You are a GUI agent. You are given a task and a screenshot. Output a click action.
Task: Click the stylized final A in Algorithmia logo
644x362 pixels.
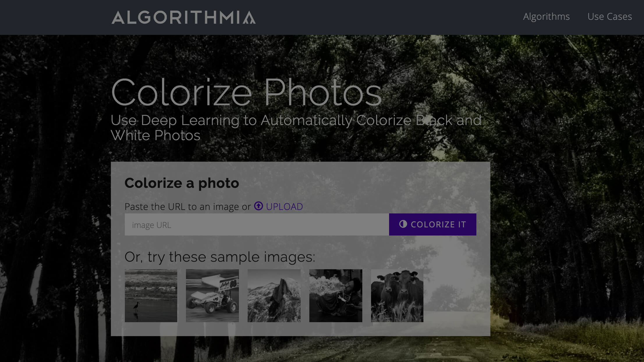[249, 17]
